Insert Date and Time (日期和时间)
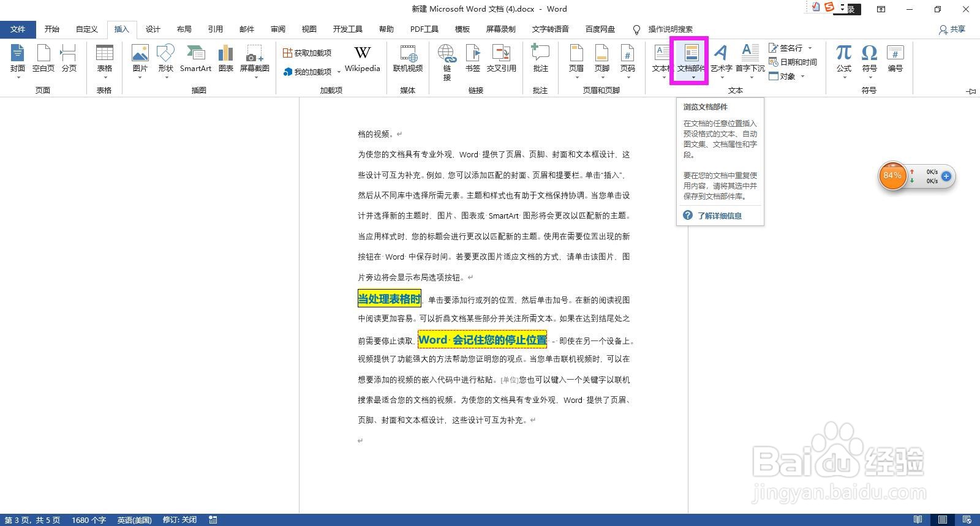This screenshot has height=526, width=980. click(x=793, y=62)
